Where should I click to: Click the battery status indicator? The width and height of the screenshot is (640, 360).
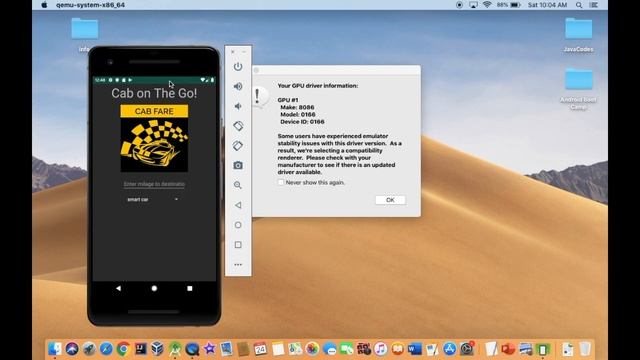509,5
